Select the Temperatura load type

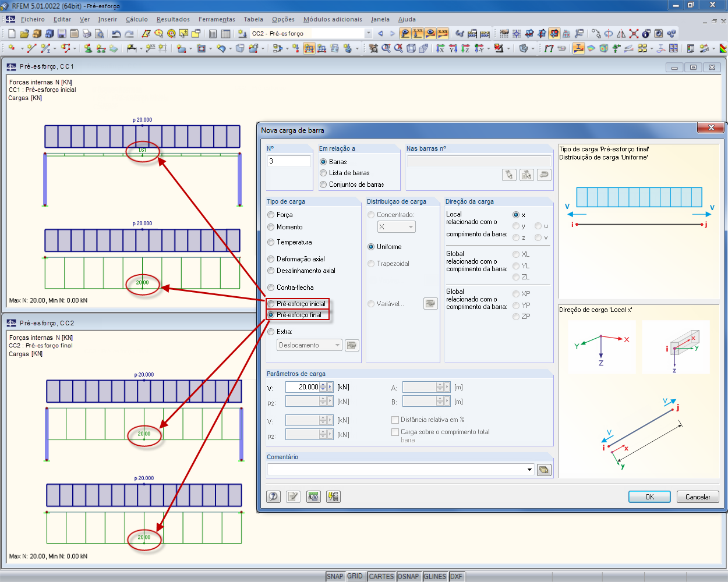[x=271, y=242]
